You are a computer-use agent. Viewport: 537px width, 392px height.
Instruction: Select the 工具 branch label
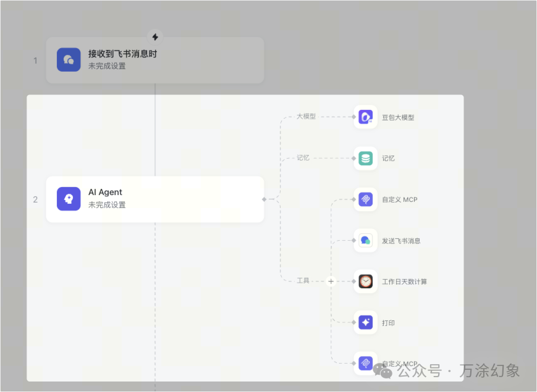coord(302,281)
